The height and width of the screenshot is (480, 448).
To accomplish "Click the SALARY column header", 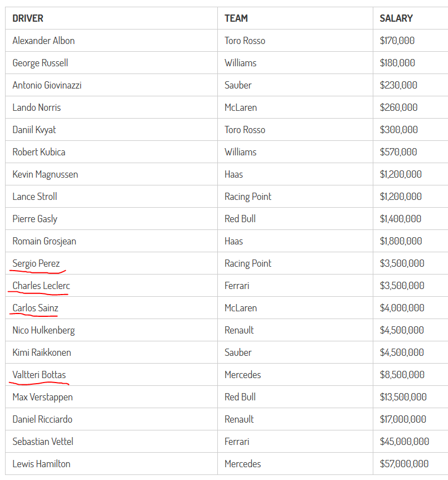I will click(396, 18).
